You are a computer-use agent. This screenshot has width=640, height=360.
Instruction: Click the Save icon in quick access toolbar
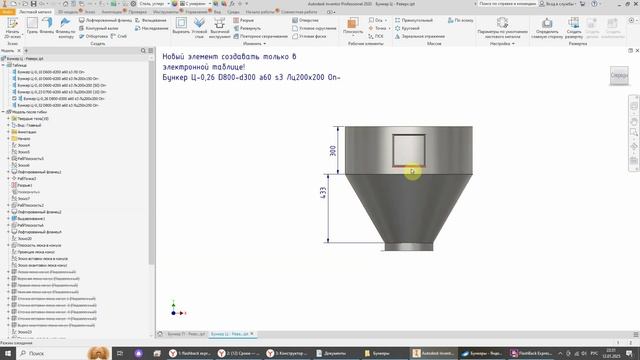coord(33,4)
